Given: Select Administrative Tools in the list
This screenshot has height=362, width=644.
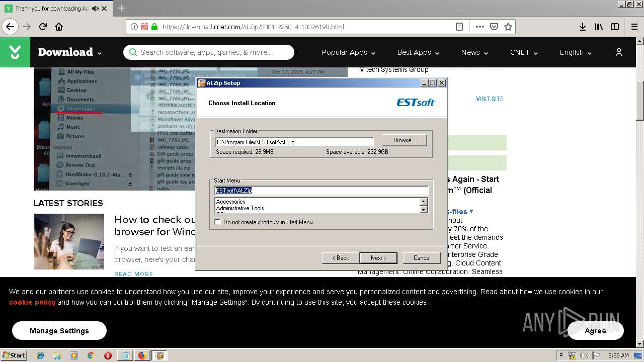Looking at the screenshot, I should [240, 208].
